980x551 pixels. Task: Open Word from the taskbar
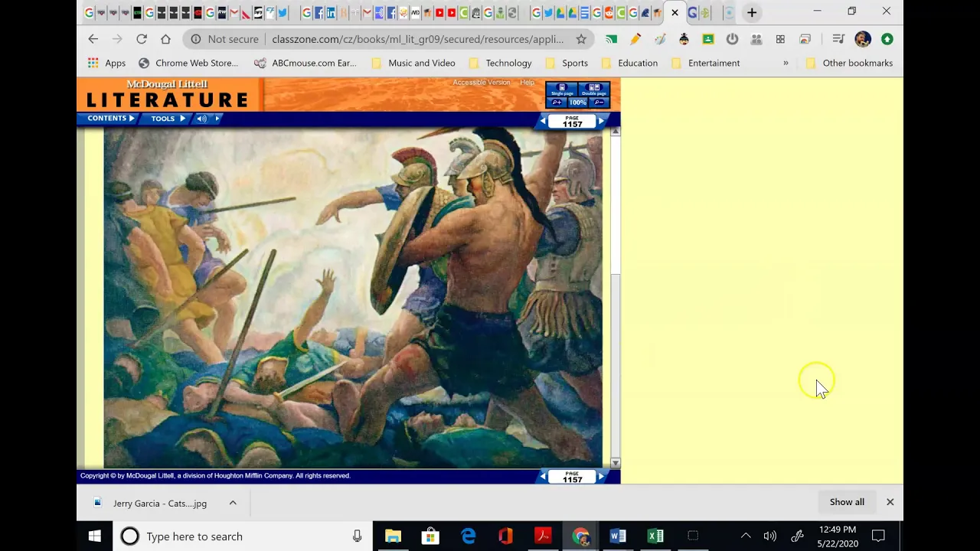[618, 536]
